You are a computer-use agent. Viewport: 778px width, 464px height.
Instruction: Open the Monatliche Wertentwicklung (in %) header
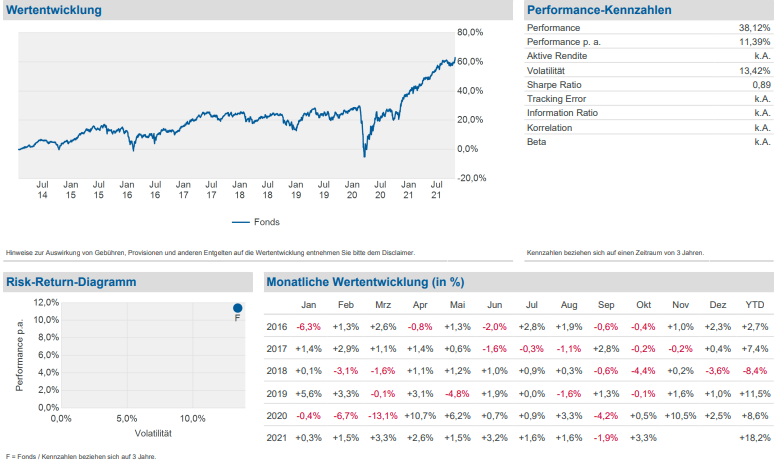(x=364, y=282)
